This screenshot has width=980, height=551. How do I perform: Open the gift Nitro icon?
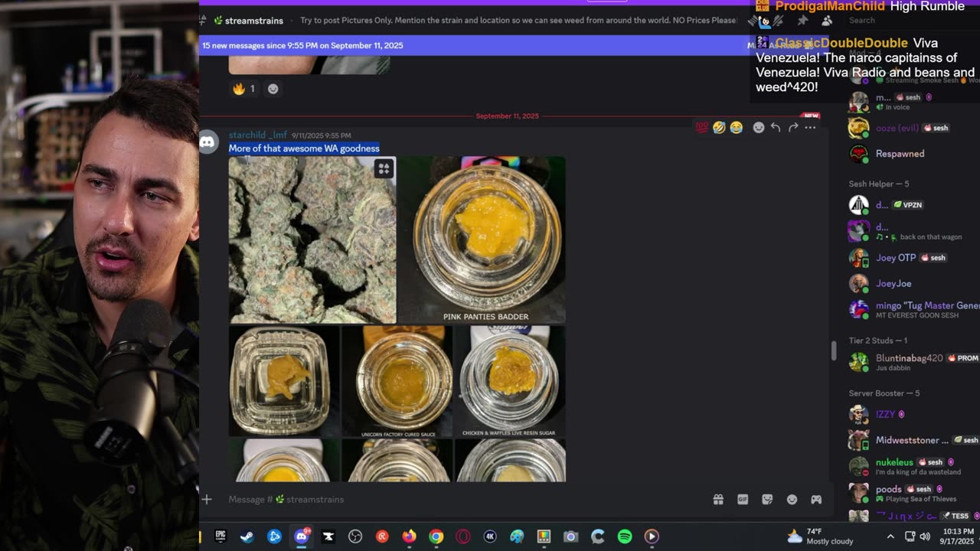[x=718, y=499]
